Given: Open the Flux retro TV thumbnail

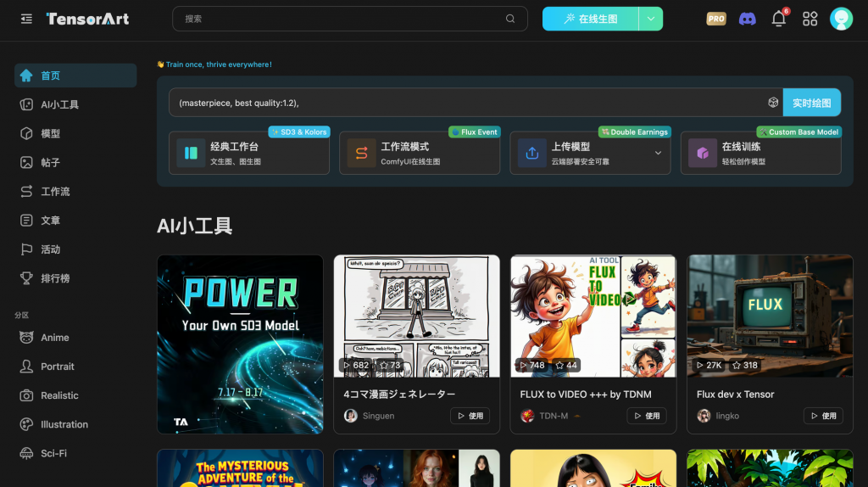Looking at the screenshot, I should [770, 316].
